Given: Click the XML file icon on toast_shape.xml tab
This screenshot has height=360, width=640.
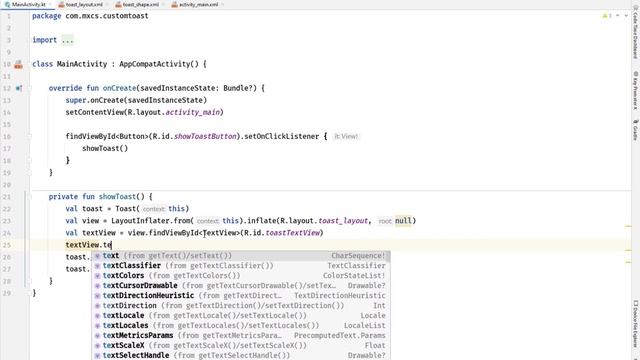Looking at the screenshot, I should point(118,4).
